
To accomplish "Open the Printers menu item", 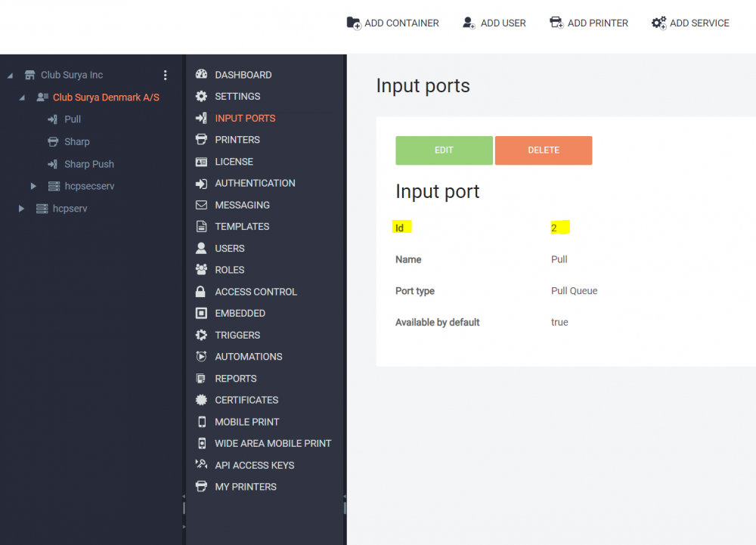I will pos(237,140).
